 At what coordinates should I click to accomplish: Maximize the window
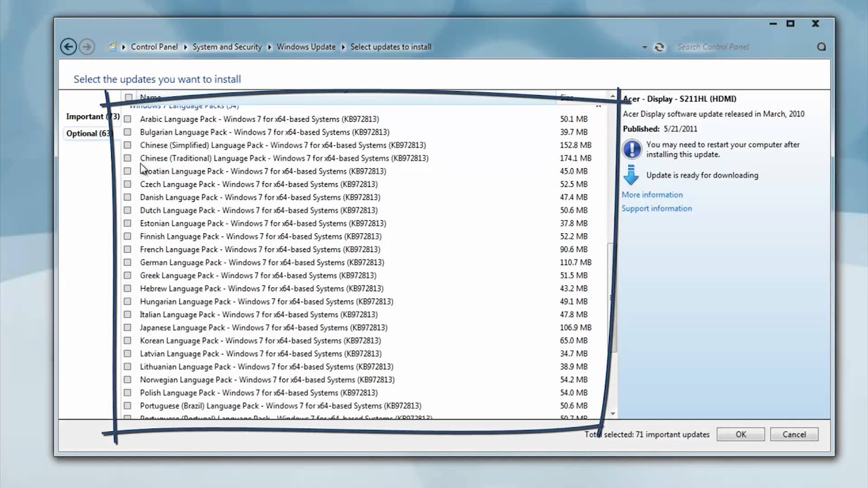pyautogui.click(x=790, y=24)
